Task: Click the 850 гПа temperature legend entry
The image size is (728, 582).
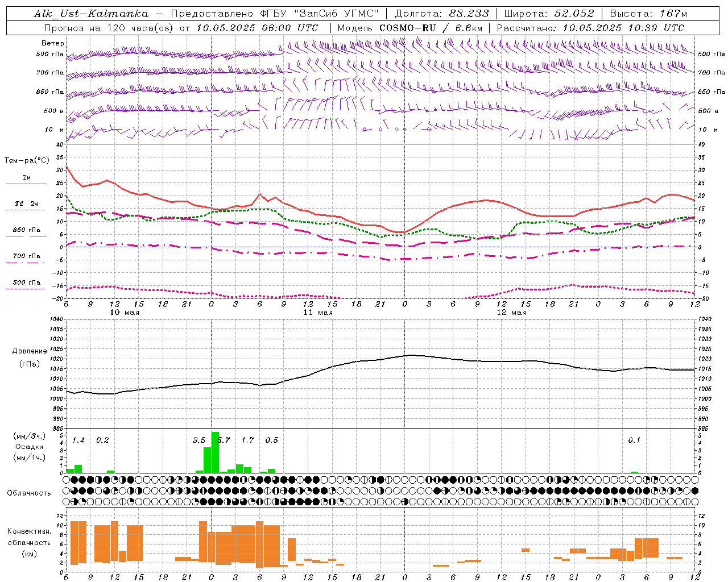Action: click(27, 230)
